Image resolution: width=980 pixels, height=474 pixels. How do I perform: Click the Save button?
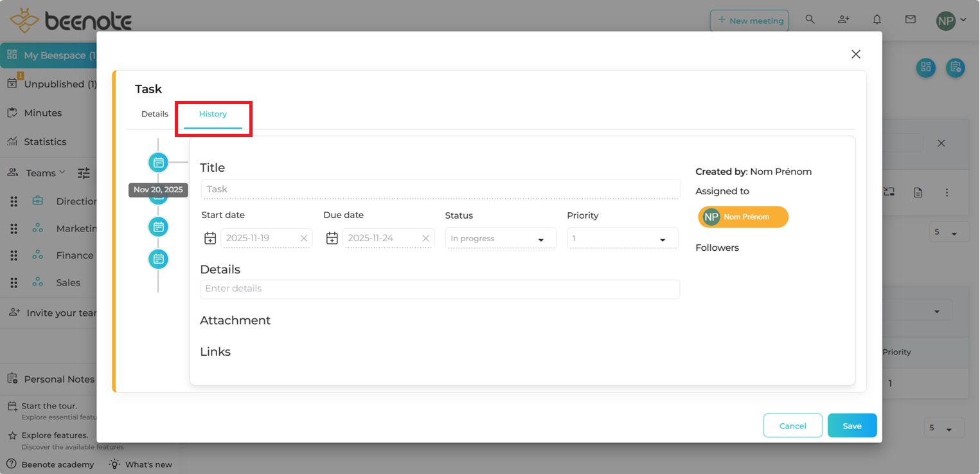851,426
